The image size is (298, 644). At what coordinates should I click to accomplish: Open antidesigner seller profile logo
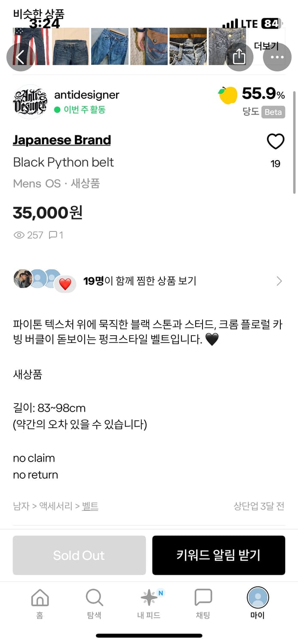click(30, 102)
